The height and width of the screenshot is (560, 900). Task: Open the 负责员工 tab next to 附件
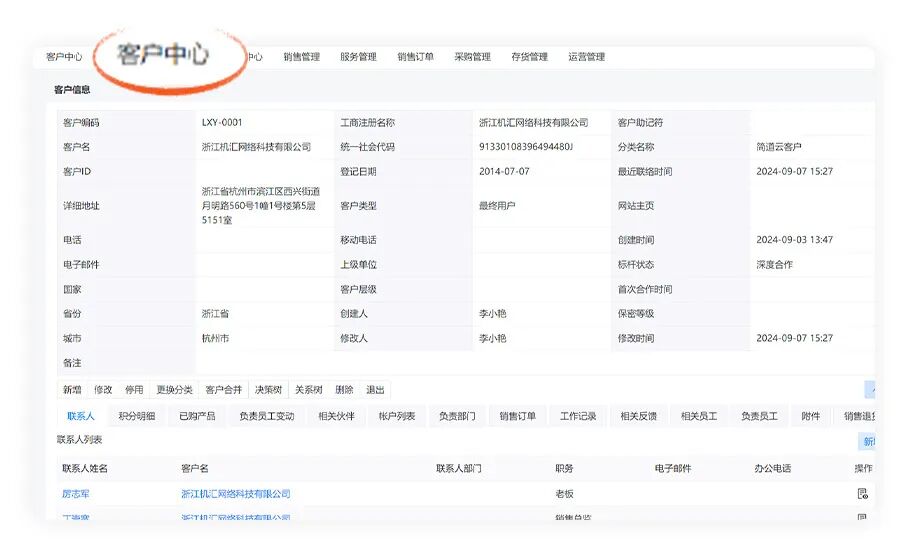759,416
